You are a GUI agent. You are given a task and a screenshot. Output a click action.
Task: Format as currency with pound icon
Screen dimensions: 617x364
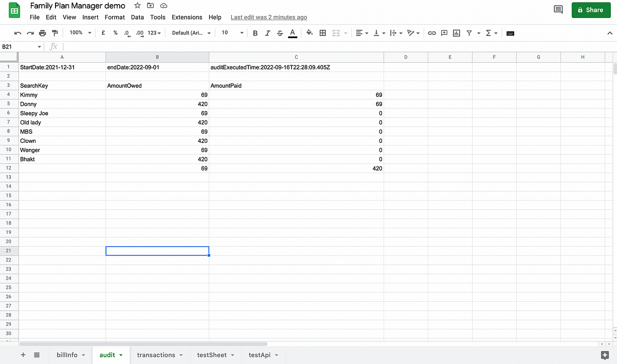pyautogui.click(x=103, y=33)
